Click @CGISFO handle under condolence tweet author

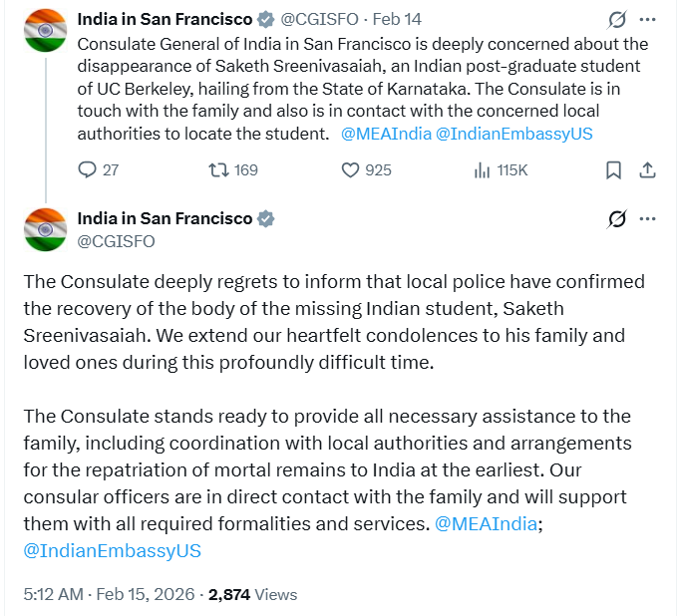pyautogui.click(x=116, y=241)
